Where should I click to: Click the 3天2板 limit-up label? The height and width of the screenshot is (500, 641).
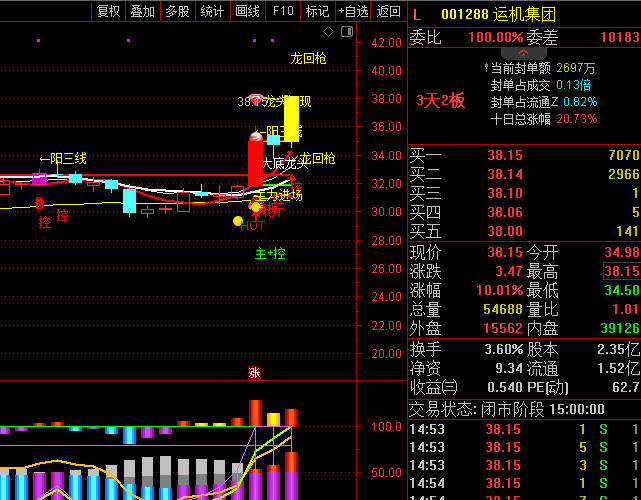pyautogui.click(x=441, y=100)
